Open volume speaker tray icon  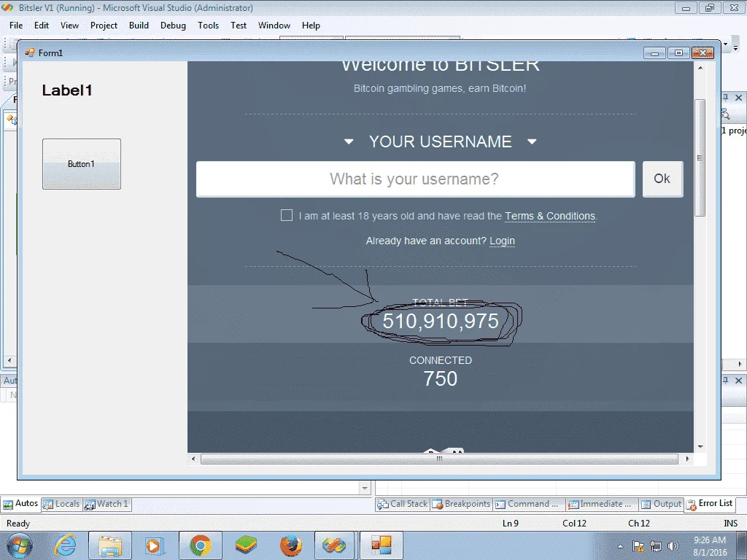point(673,546)
